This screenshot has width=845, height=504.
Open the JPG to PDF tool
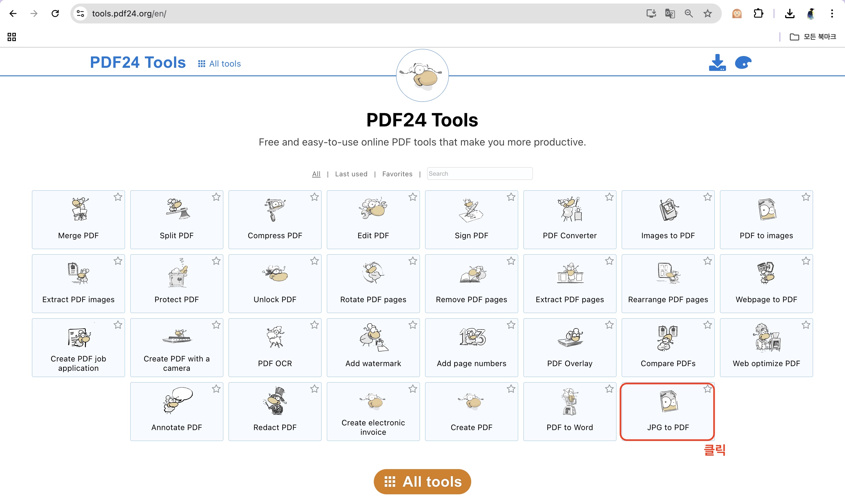[667, 411]
